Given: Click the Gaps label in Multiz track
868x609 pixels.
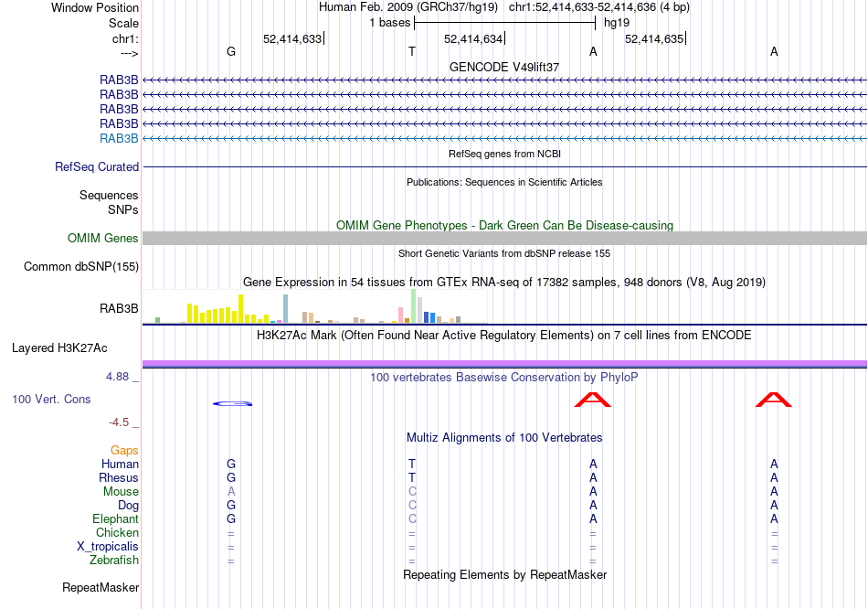Looking at the screenshot, I should 124,451.
